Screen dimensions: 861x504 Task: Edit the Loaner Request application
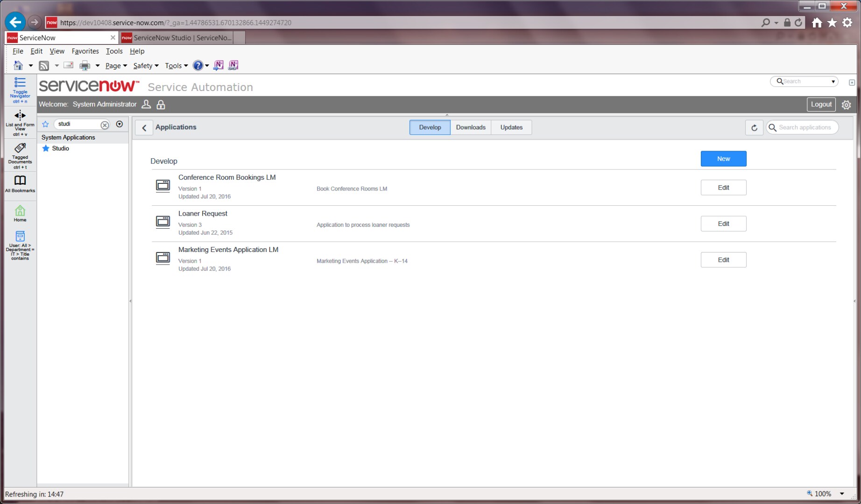[x=723, y=224]
